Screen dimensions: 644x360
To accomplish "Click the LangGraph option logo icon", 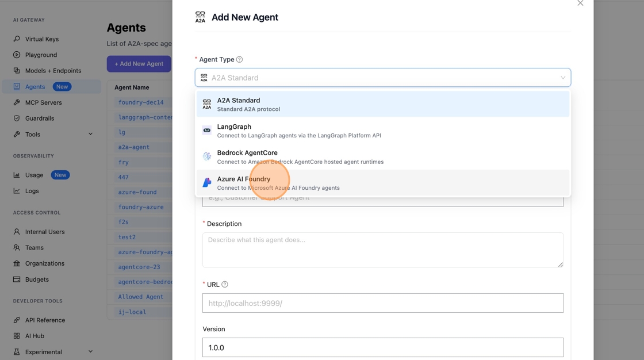I will tap(207, 131).
